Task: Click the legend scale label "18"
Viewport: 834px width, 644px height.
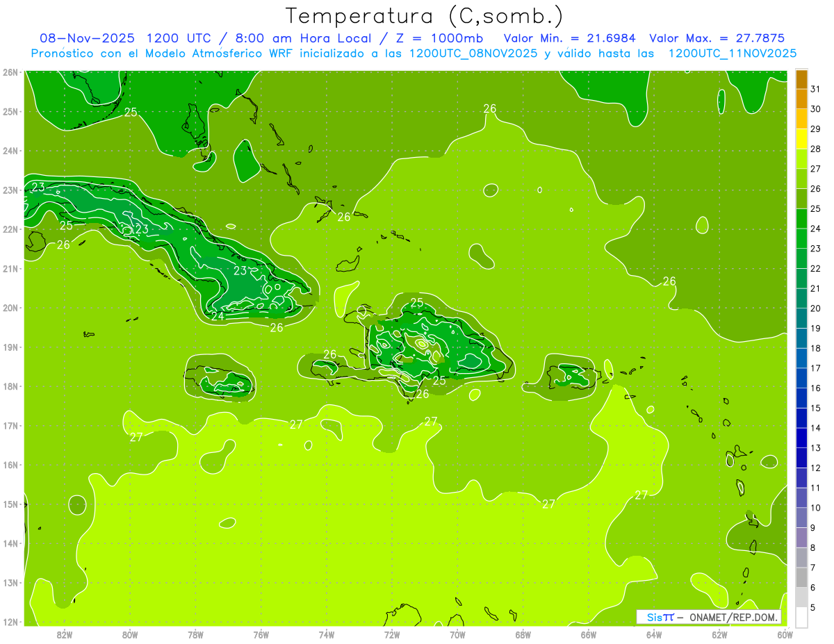Action: (815, 348)
